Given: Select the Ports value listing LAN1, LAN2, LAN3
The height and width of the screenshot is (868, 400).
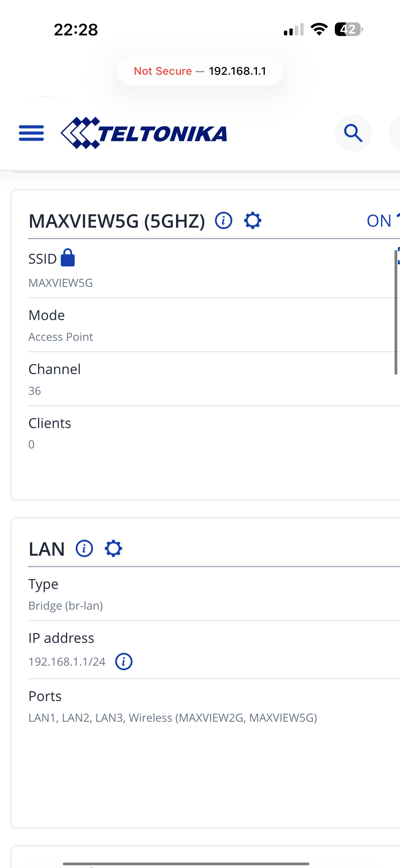Looking at the screenshot, I should (x=173, y=718).
